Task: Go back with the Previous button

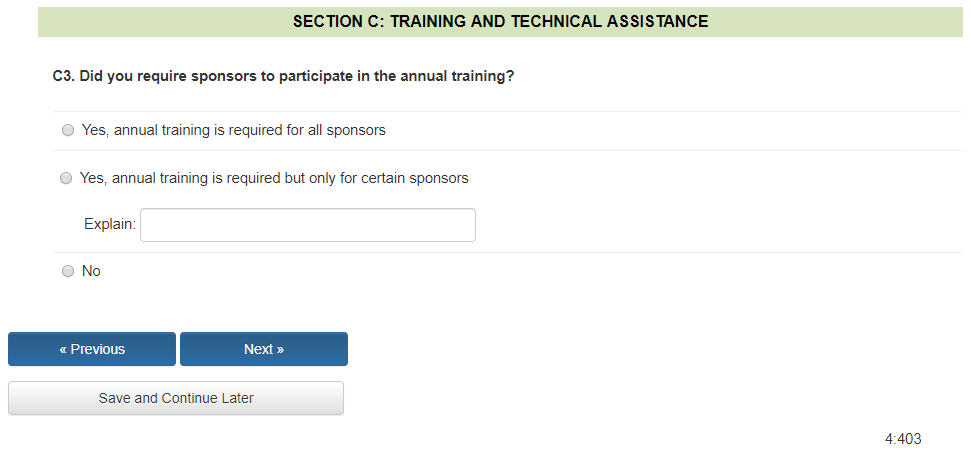Action: click(92, 349)
